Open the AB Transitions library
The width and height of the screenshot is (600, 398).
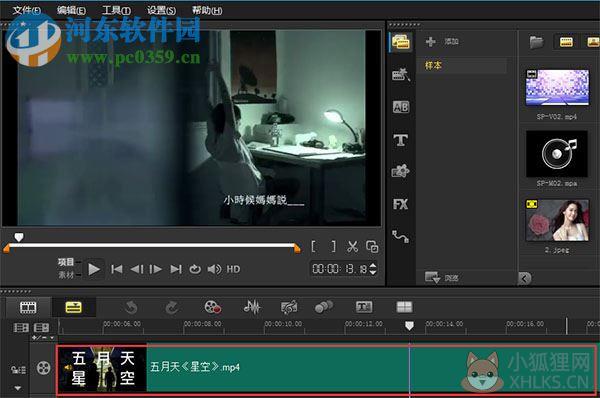click(x=401, y=107)
